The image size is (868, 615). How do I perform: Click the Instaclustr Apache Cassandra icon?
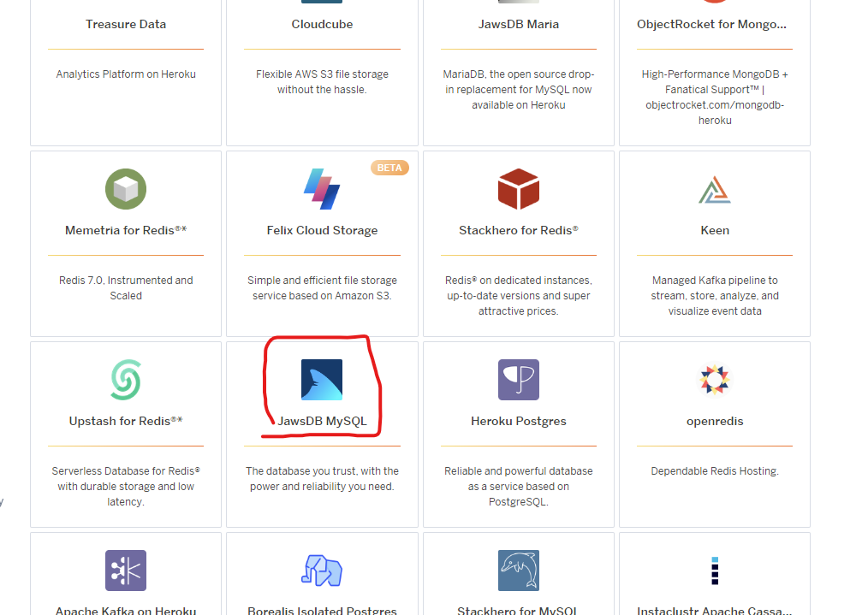click(x=715, y=571)
